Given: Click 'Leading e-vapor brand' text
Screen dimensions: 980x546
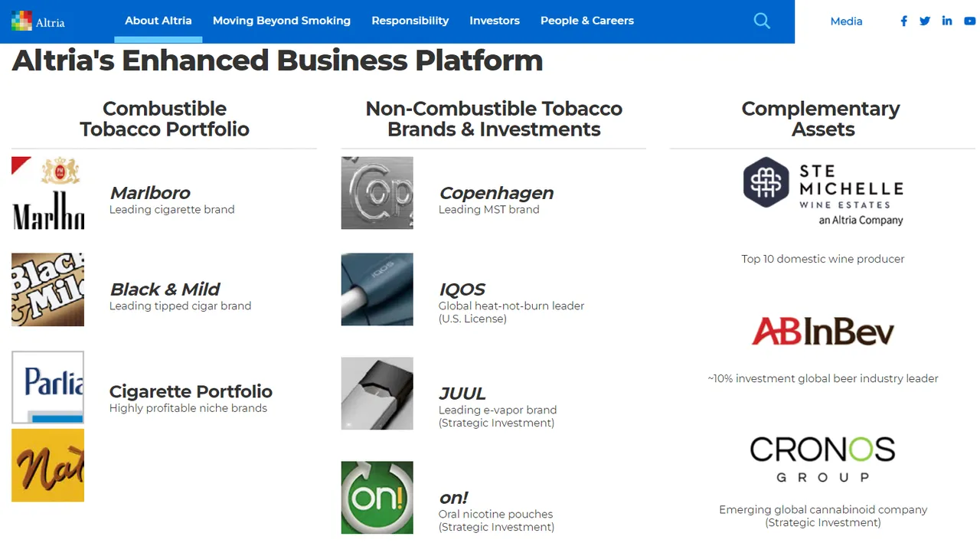Looking at the screenshot, I should tap(498, 410).
